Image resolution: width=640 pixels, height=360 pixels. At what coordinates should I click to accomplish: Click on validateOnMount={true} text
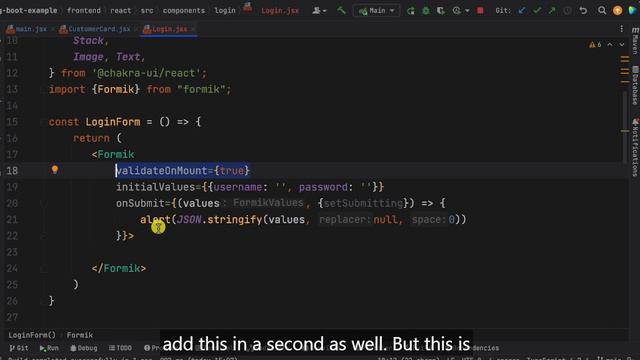coord(182,171)
